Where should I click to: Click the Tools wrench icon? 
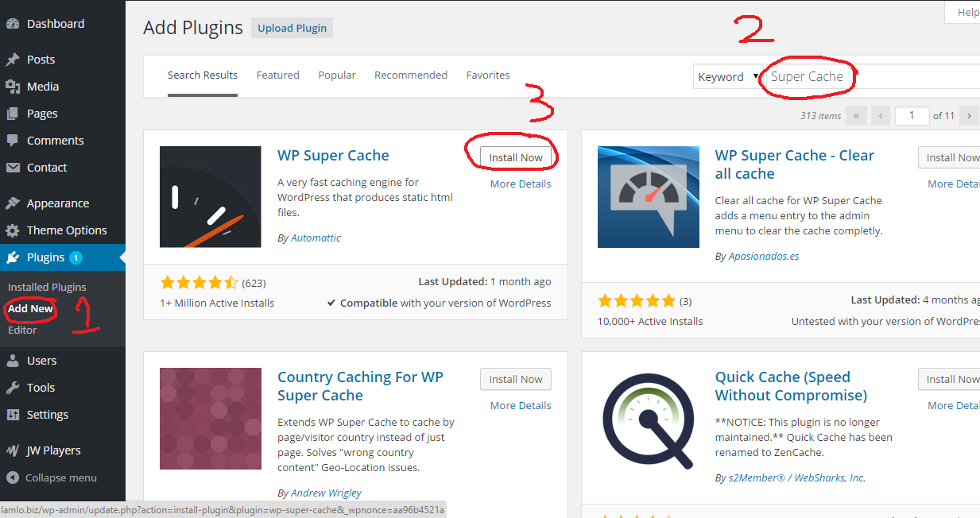[x=13, y=388]
